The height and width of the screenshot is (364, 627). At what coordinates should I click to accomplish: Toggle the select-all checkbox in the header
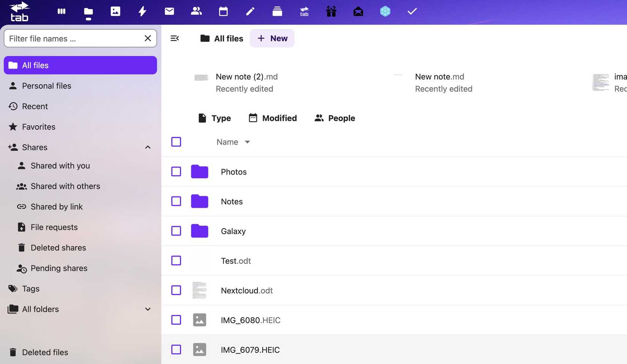click(x=176, y=142)
